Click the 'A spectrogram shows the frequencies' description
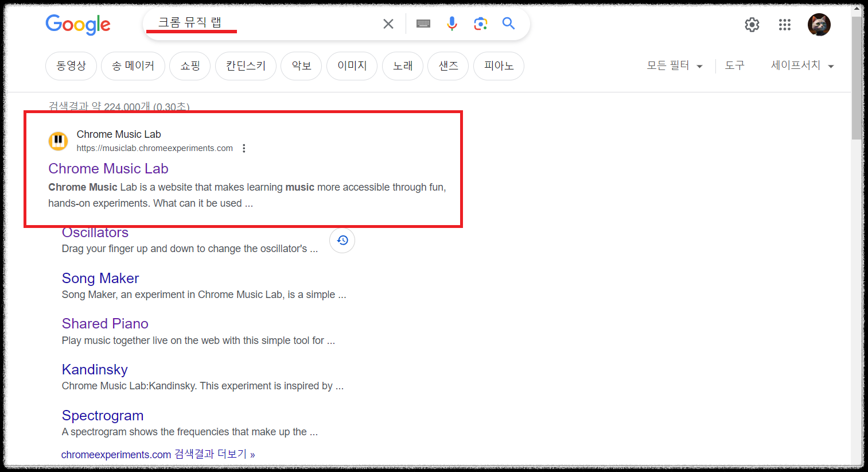This screenshot has height=472, width=868. [190, 432]
